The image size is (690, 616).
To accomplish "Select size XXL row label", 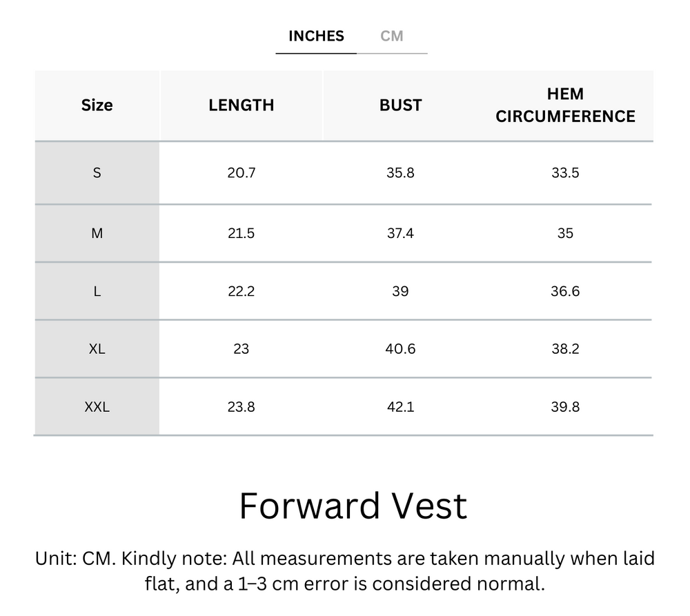I will tap(97, 407).
